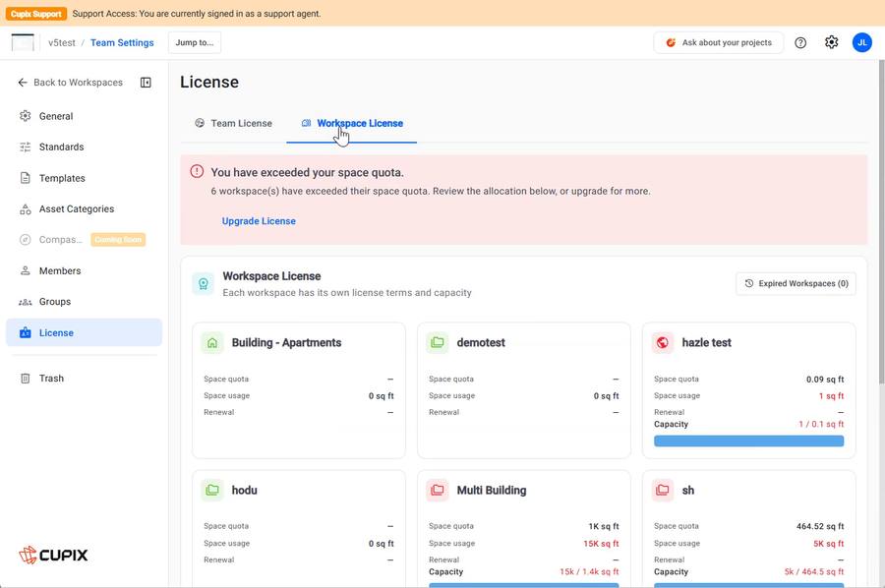Screen dimensions: 885x588
Task: Click the v5test breadcrumb
Action: pyautogui.click(x=62, y=43)
